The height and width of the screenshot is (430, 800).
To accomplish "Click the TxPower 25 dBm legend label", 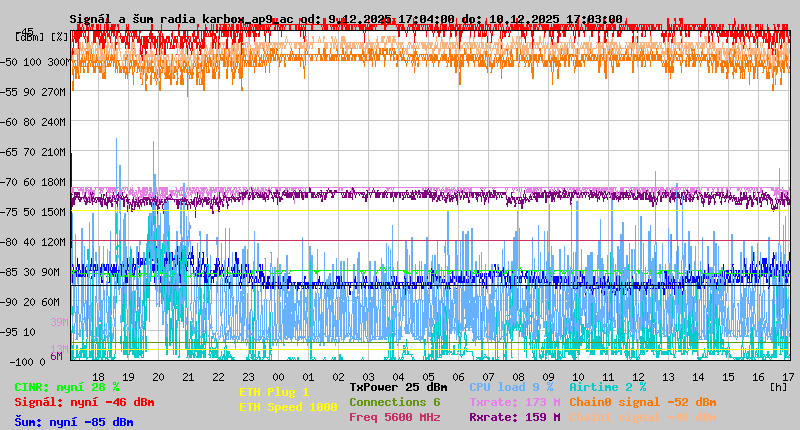I will [x=398, y=387].
